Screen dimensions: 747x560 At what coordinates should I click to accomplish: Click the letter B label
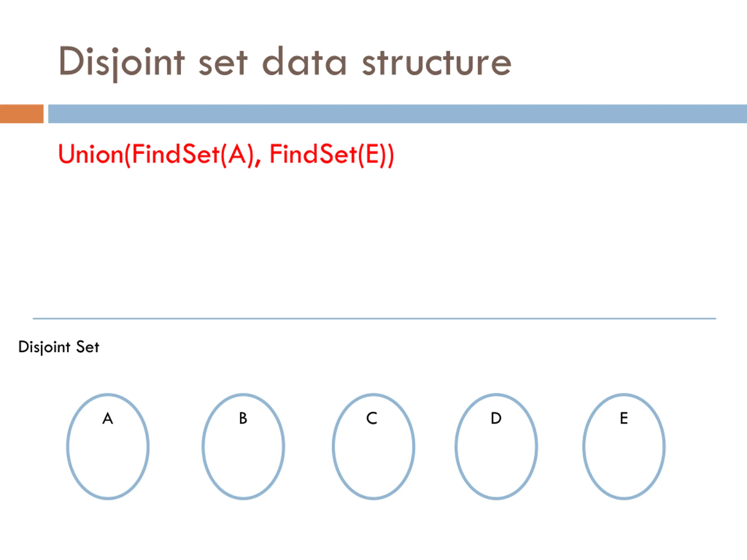pos(243,418)
